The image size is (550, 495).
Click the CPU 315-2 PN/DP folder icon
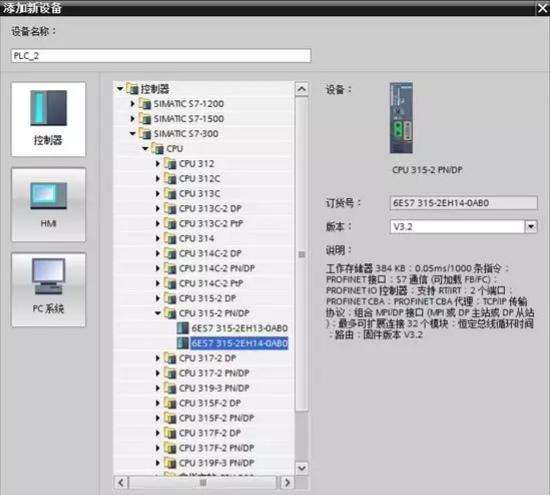(x=170, y=313)
